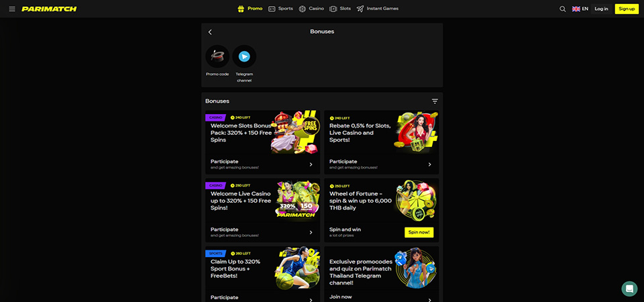Open the search icon in the header
The width and height of the screenshot is (644, 302).
tap(563, 9)
